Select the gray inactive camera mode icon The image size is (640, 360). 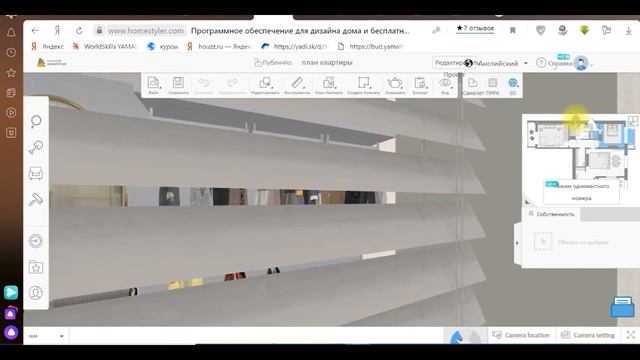click(x=474, y=337)
